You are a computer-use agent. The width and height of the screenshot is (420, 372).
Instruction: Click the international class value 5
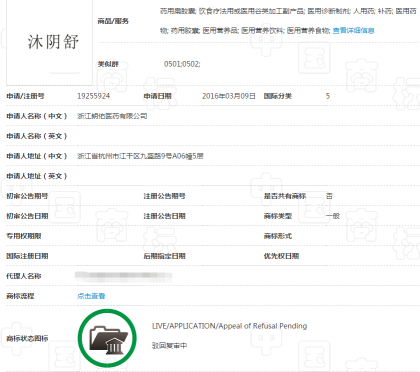click(328, 96)
